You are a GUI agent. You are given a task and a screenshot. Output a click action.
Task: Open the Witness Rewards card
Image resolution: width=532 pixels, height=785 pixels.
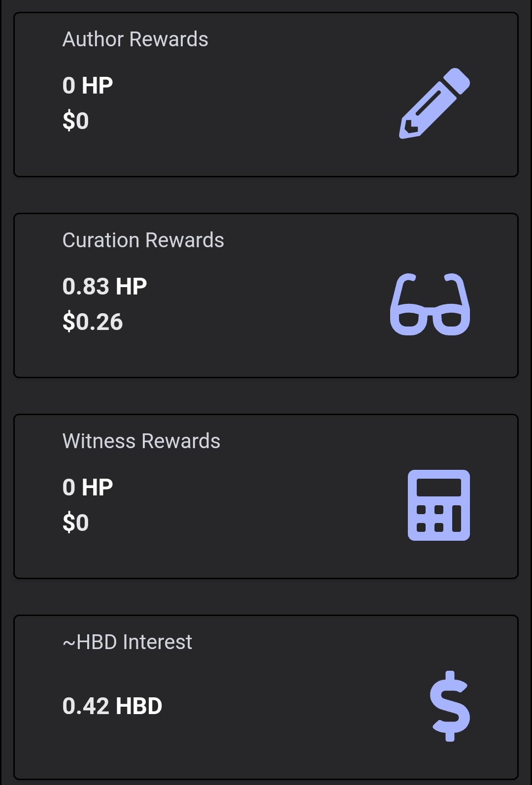point(266,496)
